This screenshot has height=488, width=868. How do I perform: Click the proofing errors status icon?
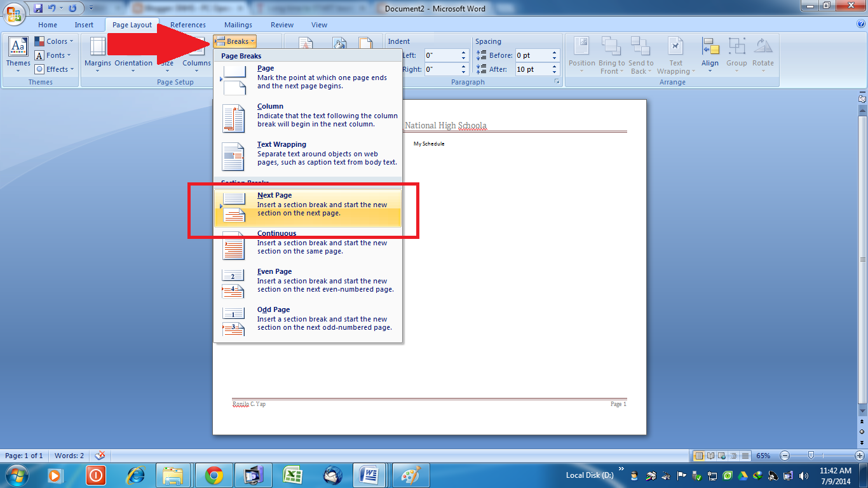(100, 456)
